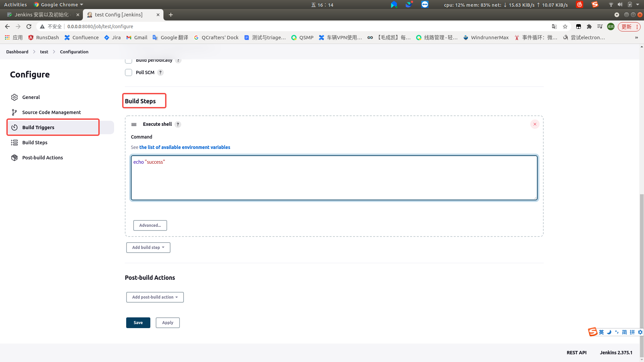The width and height of the screenshot is (644, 362).
Task: Show more bookmarks overflow chevron
Action: [637, 38]
